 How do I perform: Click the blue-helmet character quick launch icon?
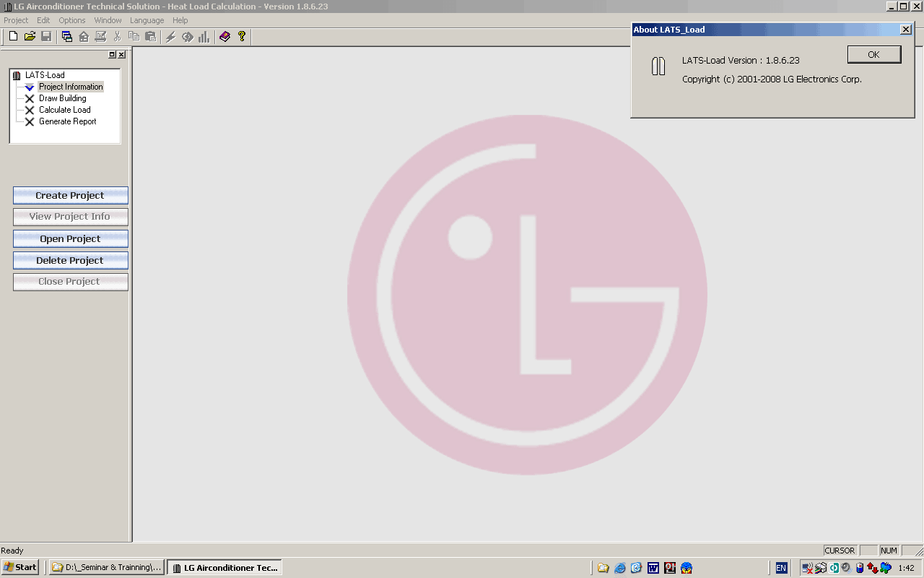coord(687,568)
